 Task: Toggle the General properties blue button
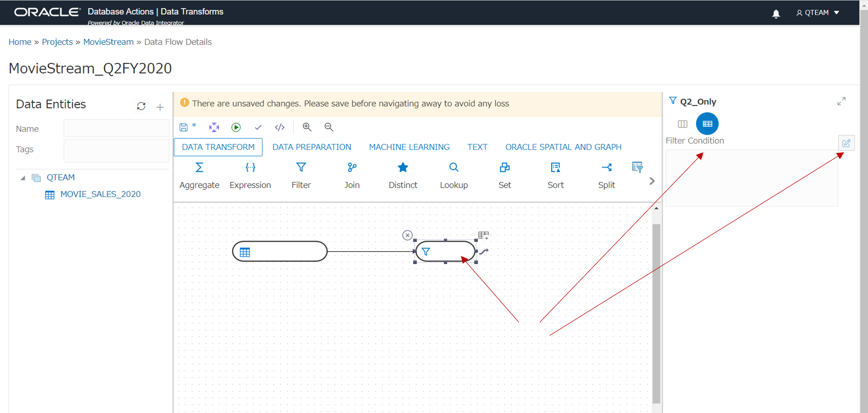pos(707,124)
